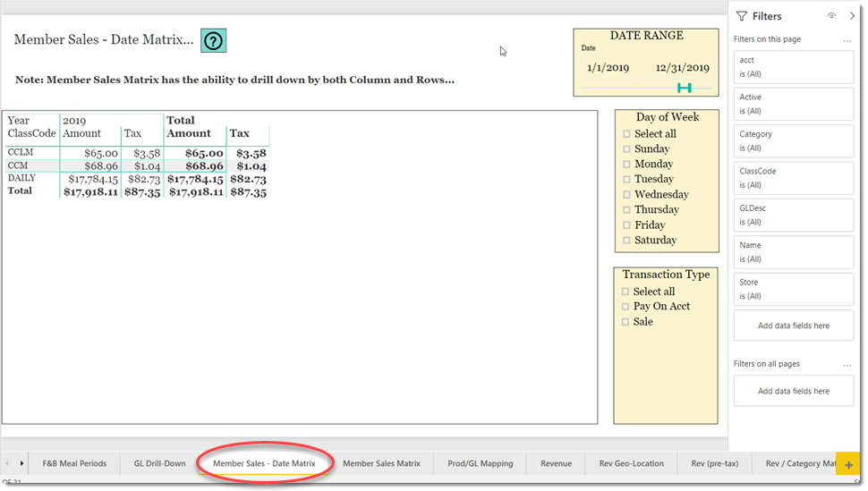
Task: Expand the Active filter card
Action: pyautogui.click(x=793, y=104)
